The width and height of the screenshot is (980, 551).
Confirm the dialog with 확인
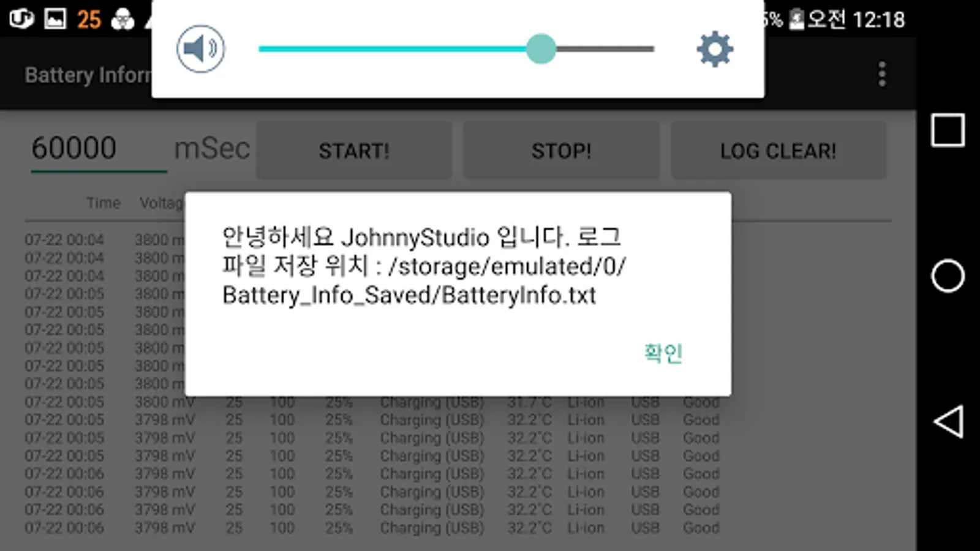point(663,353)
